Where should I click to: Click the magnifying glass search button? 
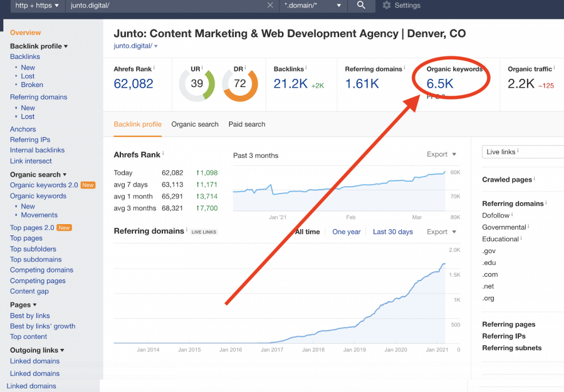361,5
